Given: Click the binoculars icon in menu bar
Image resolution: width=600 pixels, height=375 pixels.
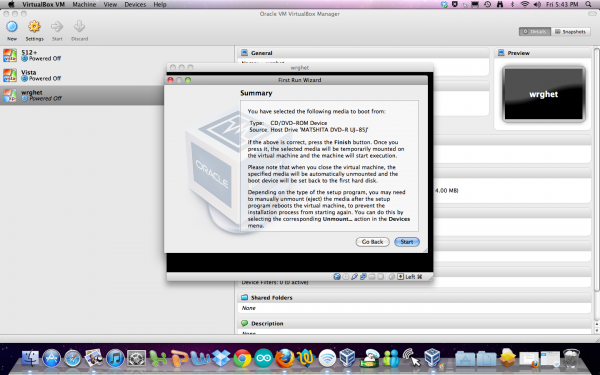Looking at the screenshot, I should click(500, 5).
